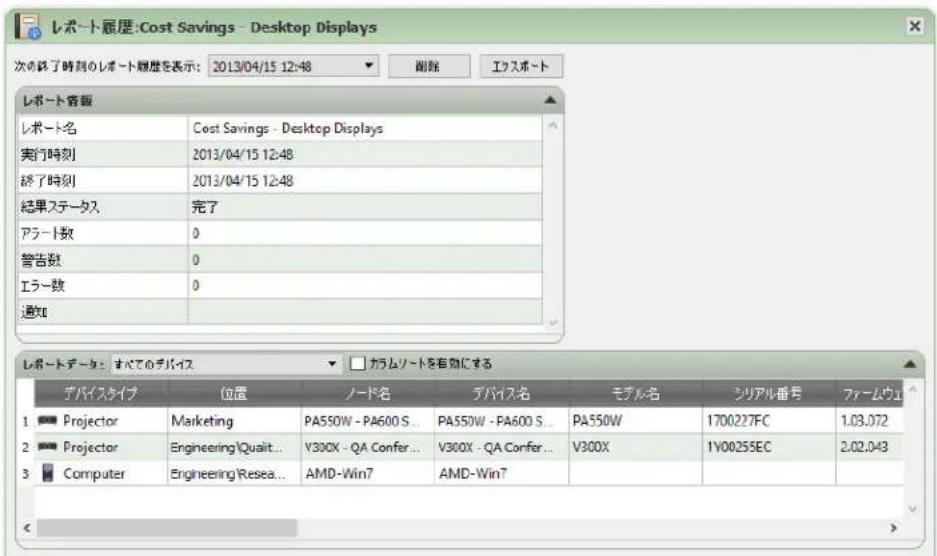The image size is (937, 556).
Task: Click the right arrow of horizontal scrollbar
Action: click(x=894, y=528)
